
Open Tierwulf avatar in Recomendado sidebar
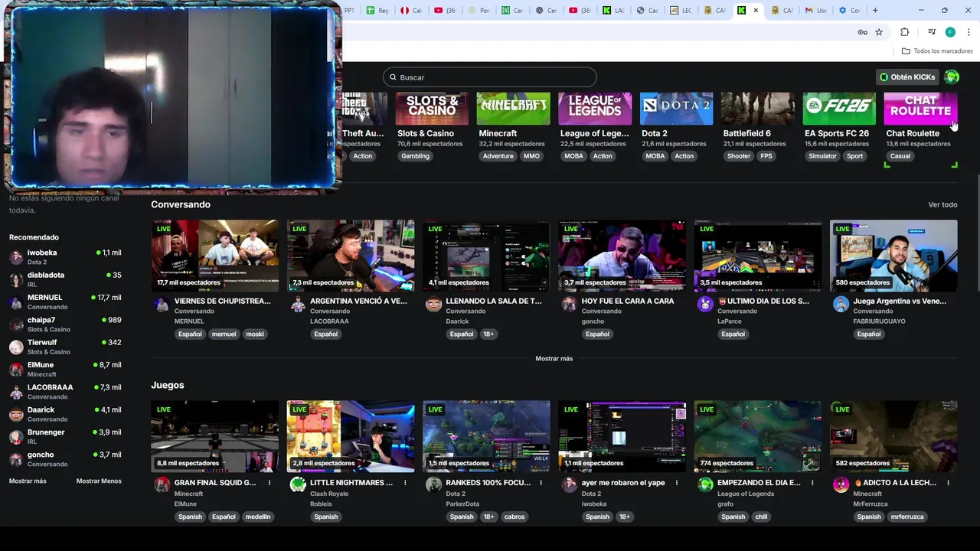tap(16, 347)
